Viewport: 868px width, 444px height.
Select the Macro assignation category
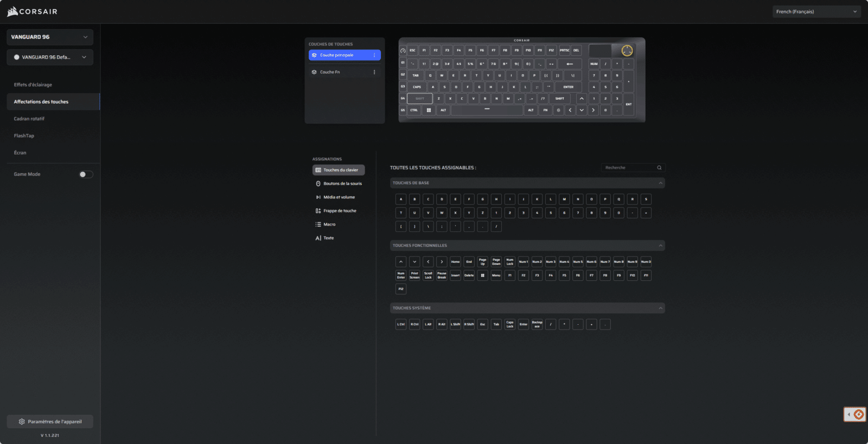pos(329,224)
